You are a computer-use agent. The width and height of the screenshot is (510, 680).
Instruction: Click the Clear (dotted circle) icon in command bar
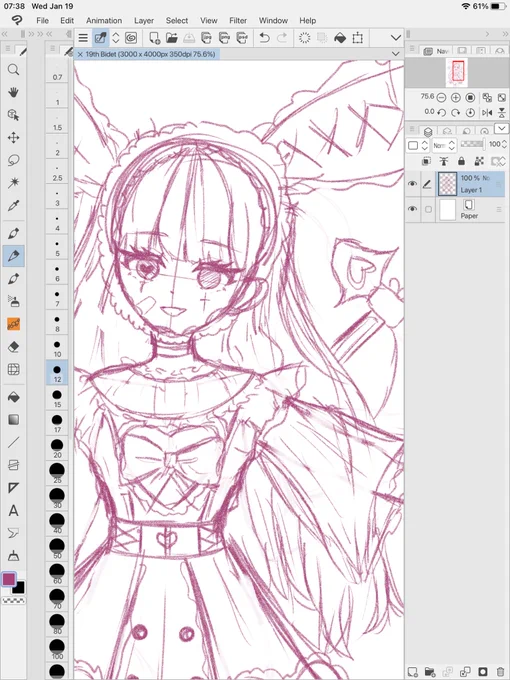(305, 38)
